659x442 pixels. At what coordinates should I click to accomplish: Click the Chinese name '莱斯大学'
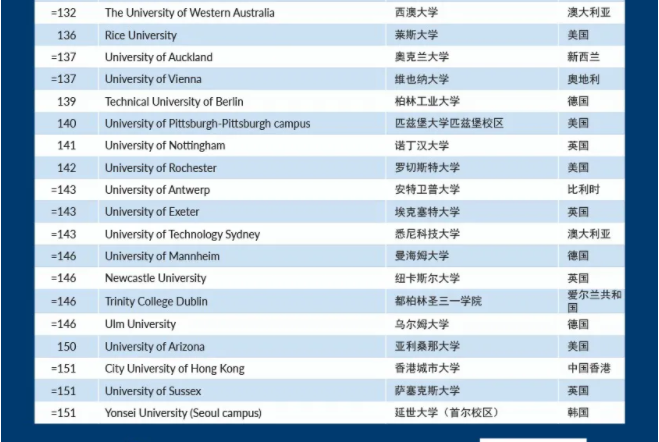(416, 35)
